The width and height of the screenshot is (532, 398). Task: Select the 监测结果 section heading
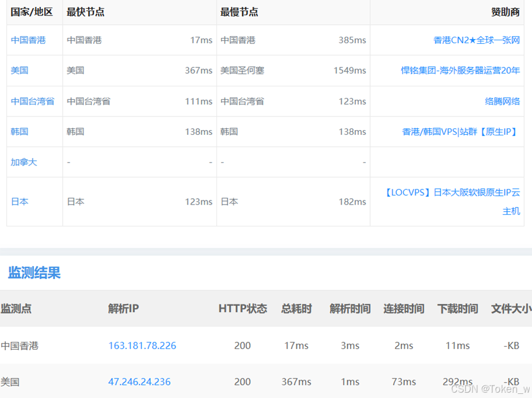click(34, 273)
